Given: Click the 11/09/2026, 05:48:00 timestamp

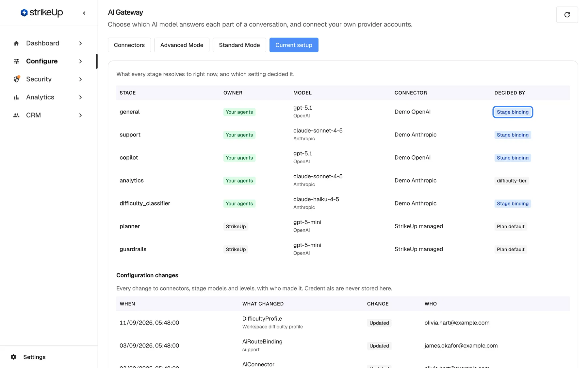Looking at the screenshot, I should (x=149, y=323).
